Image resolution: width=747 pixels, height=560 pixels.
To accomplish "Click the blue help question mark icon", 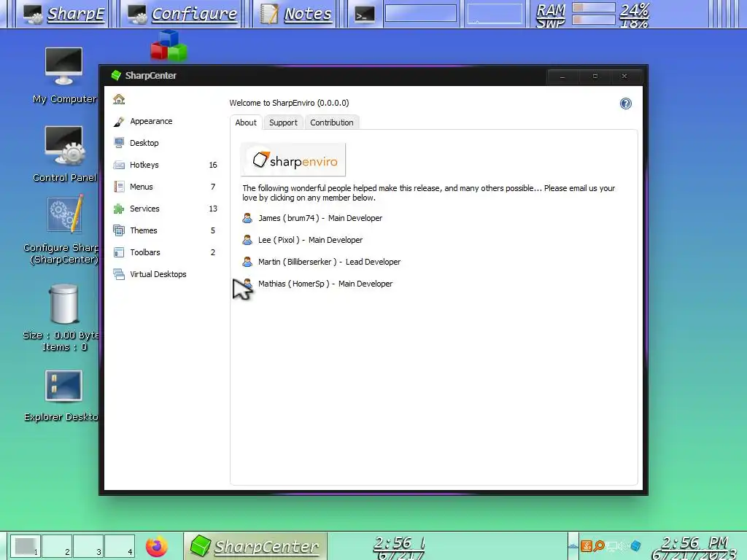I will tap(625, 104).
